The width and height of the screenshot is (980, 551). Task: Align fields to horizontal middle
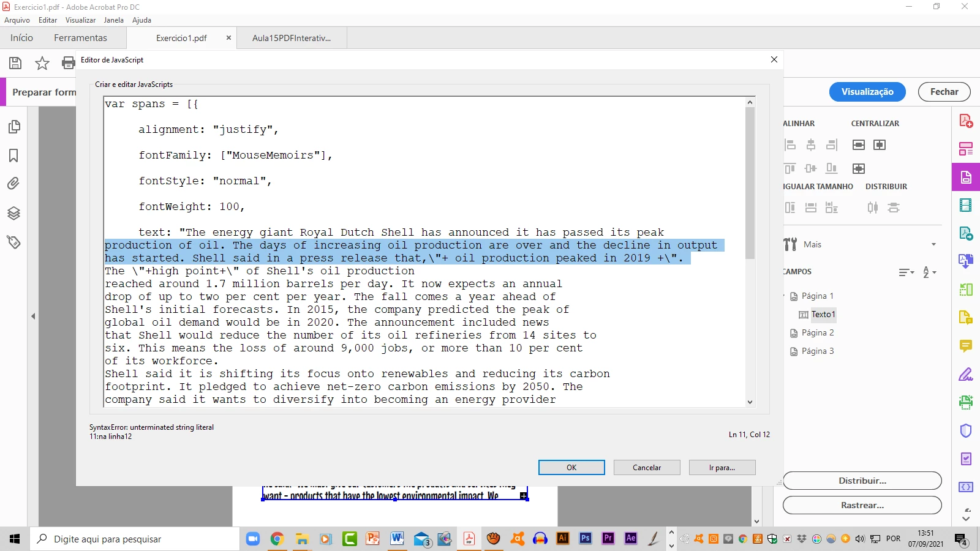811,168
